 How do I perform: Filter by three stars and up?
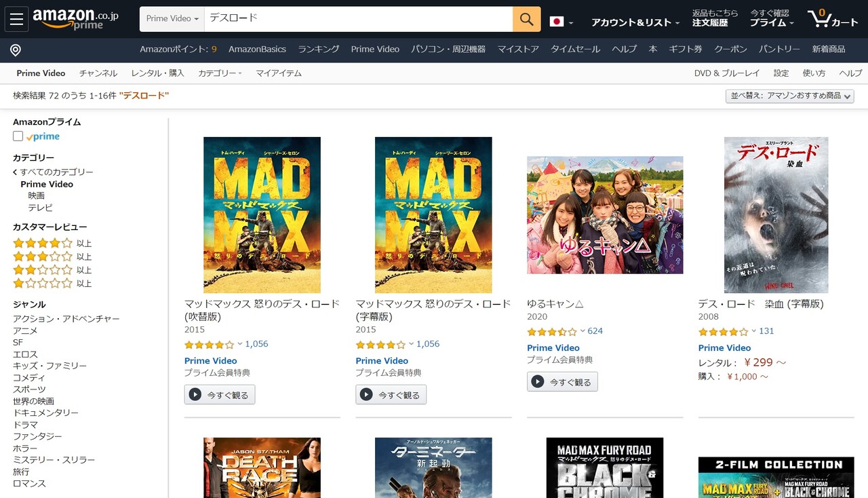point(43,256)
